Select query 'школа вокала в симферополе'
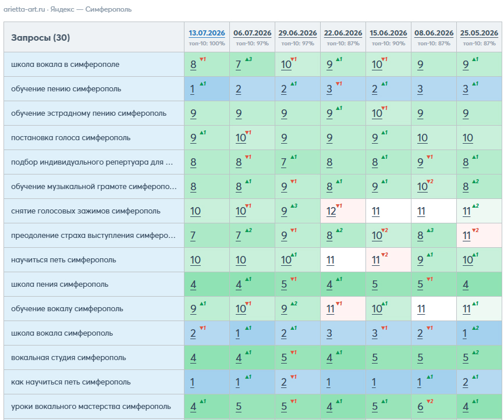The height and width of the screenshot is (420, 504). tap(65, 64)
